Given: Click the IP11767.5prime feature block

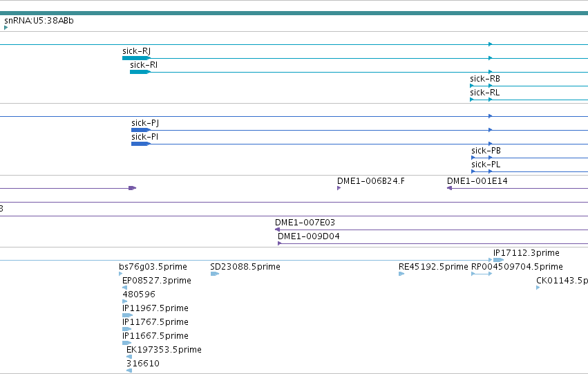Looking at the screenshot, I should tap(126, 329).
